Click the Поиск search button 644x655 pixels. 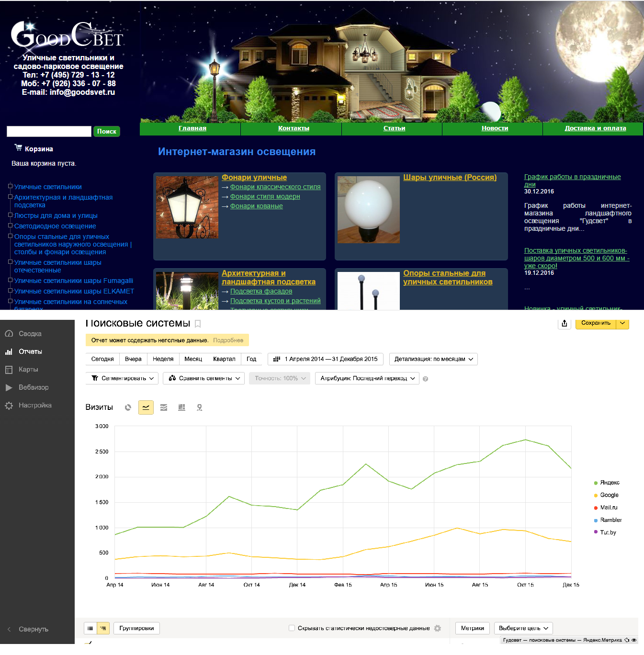click(107, 132)
